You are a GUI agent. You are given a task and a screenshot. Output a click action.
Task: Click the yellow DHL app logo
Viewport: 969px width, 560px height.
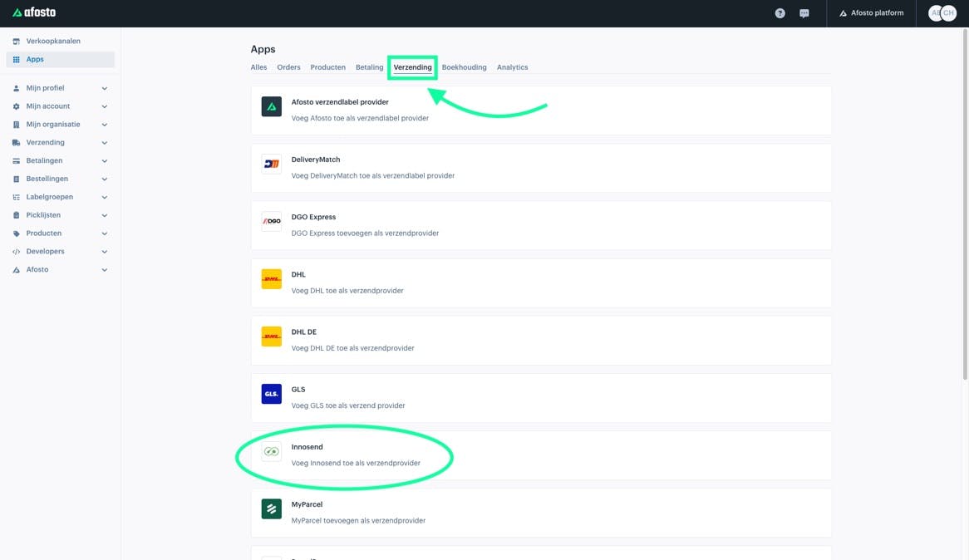coord(271,279)
